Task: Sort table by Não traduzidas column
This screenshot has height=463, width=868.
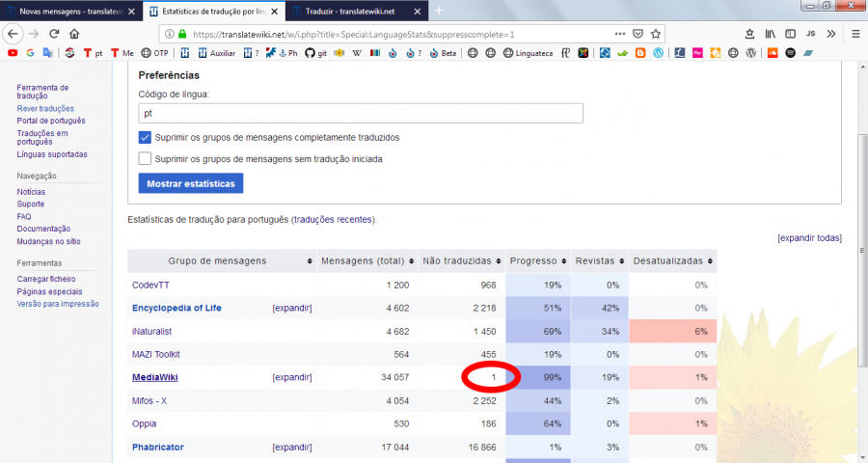Action: click(x=462, y=260)
